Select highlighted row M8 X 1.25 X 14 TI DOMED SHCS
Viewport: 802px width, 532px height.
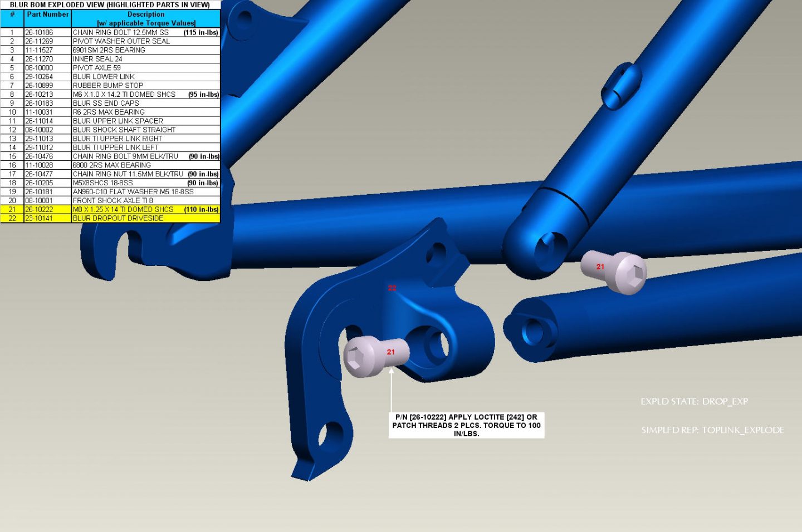(x=123, y=210)
